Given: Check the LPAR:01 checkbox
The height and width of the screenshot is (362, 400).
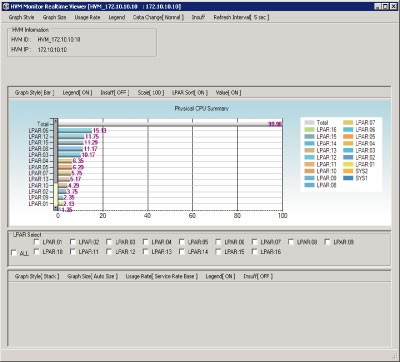Looking at the screenshot, I should tap(37, 242).
